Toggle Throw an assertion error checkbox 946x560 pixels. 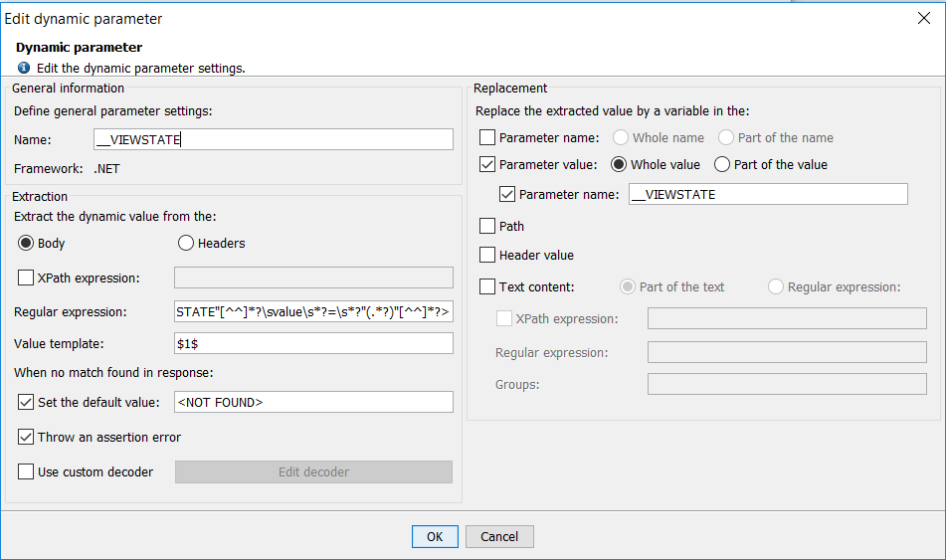coord(26,437)
